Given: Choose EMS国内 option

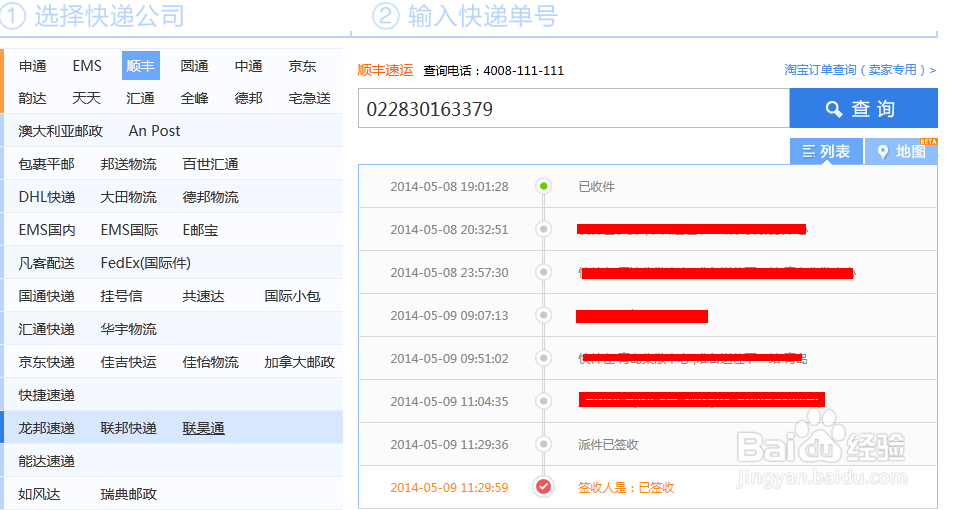Looking at the screenshot, I should point(47,230).
